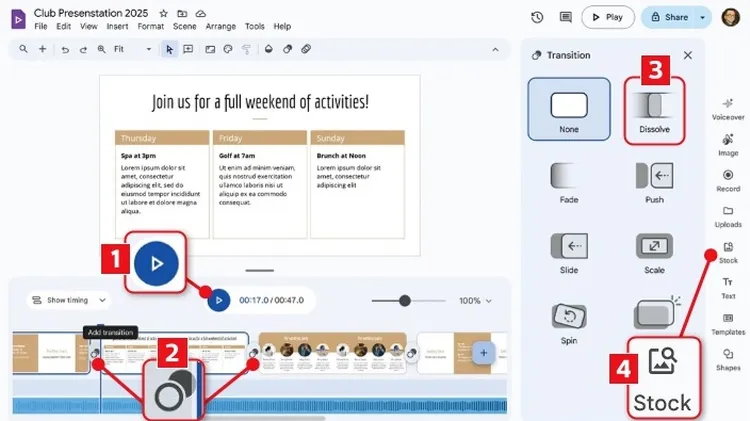
Task: Expand the Show timing dropdown
Action: point(67,299)
